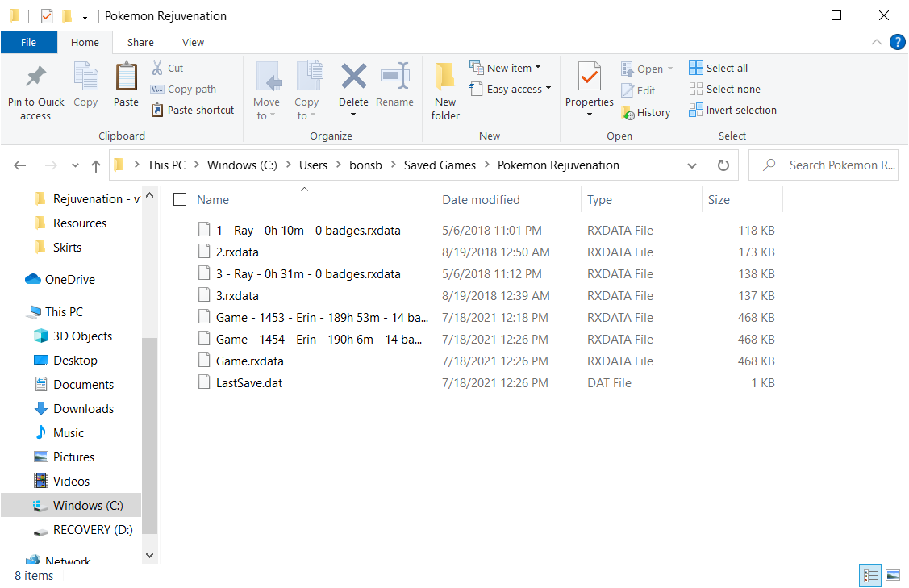Go back with the left arrow
Image resolution: width=909 pixels, height=588 pixels.
pyautogui.click(x=20, y=165)
